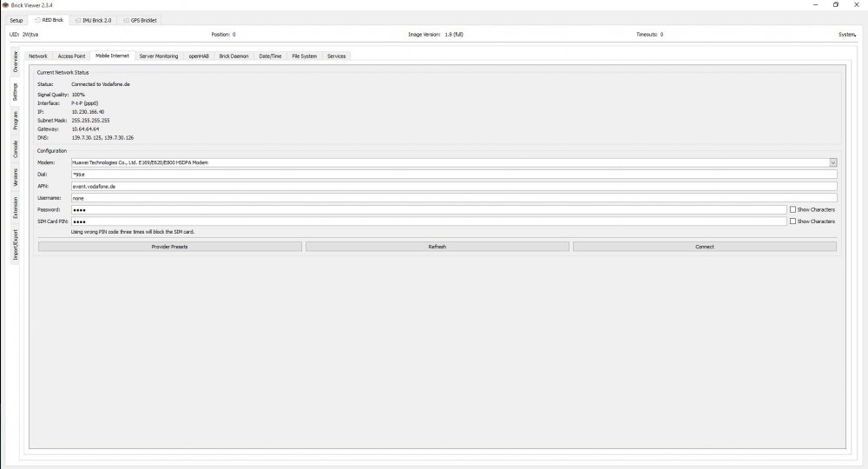Open the Server Monitoring tab

click(158, 56)
